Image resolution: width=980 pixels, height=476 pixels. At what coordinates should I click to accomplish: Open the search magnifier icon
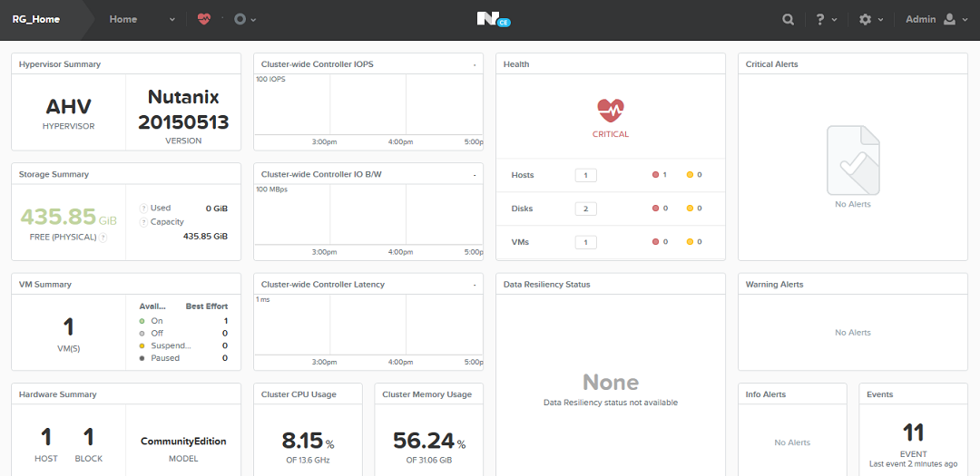click(789, 19)
